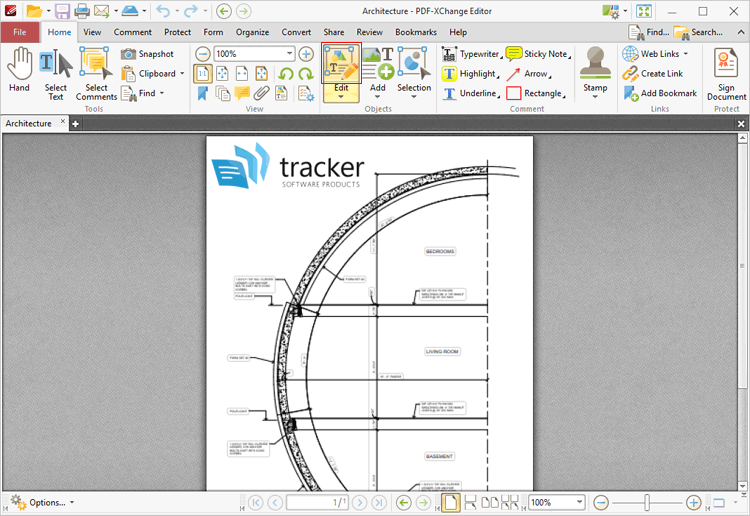
Task: Go to the last page
Action: pyautogui.click(x=379, y=503)
